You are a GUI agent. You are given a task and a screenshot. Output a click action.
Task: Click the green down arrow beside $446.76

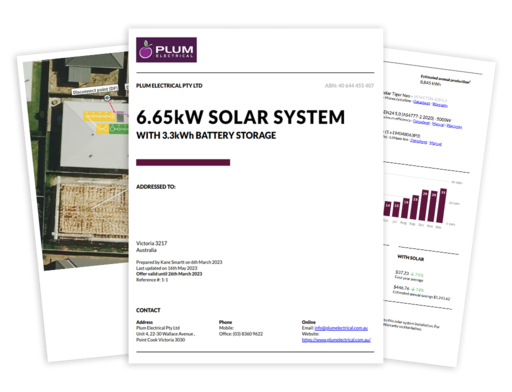pos(413,289)
